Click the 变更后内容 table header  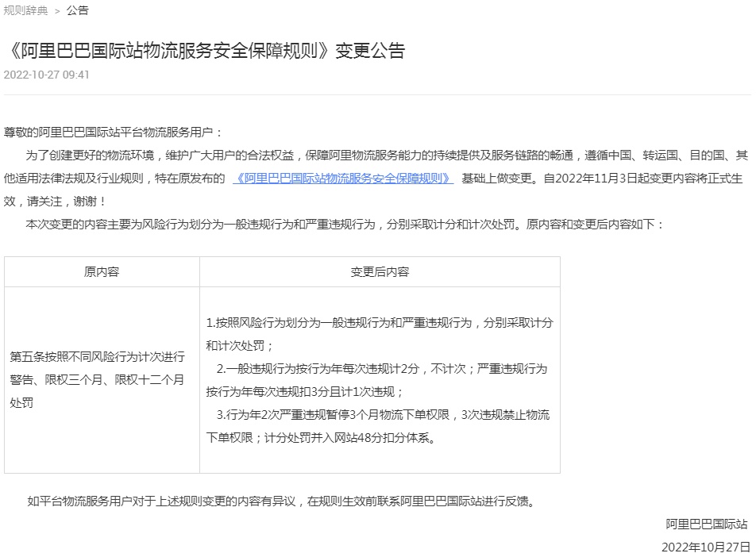(x=380, y=271)
